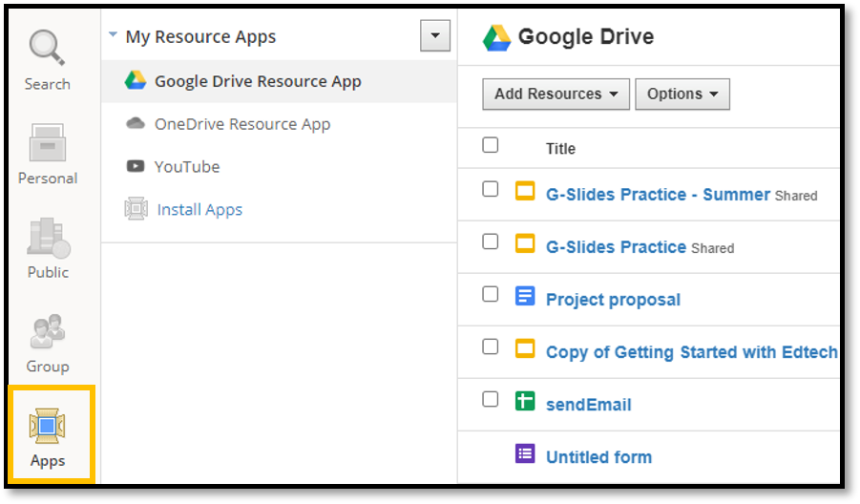
Task: Open the My Resource Apps dropdown arrow button
Action: tap(435, 35)
